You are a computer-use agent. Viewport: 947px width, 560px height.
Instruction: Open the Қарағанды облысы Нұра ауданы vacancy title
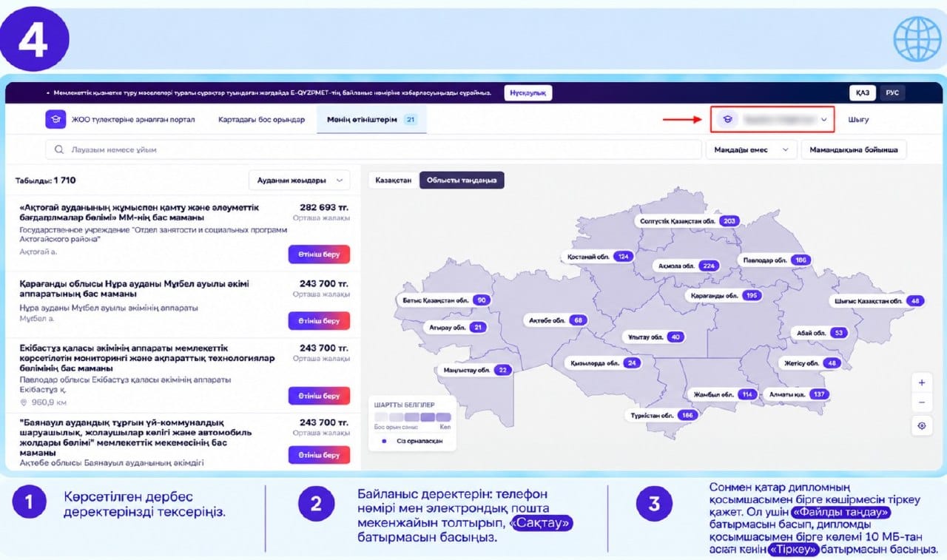coord(135,289)
